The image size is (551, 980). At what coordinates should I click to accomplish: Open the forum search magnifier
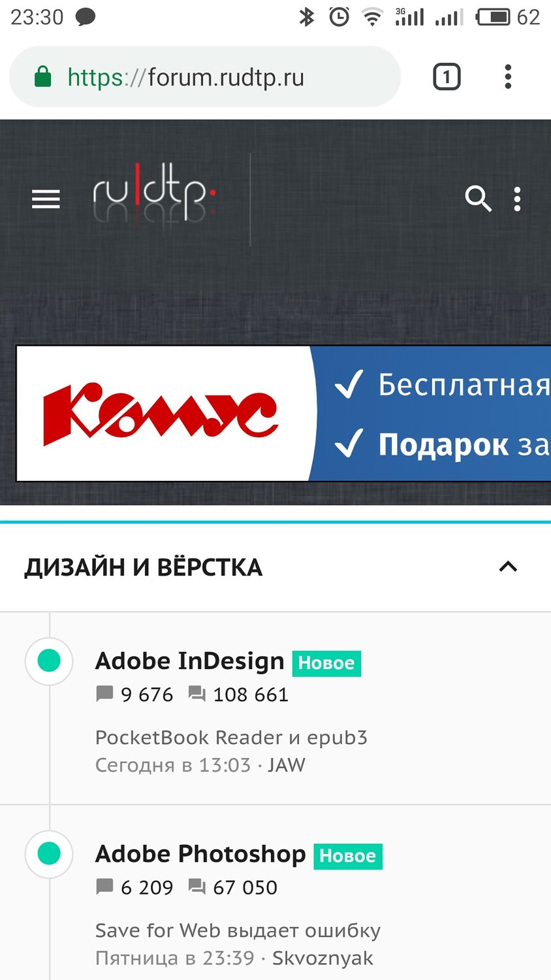(x=478, y=199)
